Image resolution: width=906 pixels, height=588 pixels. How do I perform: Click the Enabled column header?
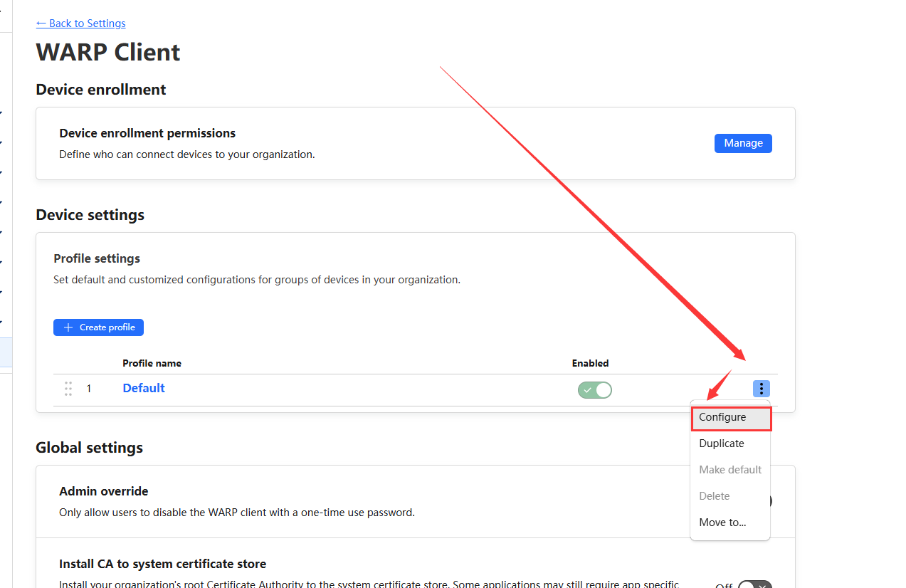pyautogui.click(x=590, y=363)
